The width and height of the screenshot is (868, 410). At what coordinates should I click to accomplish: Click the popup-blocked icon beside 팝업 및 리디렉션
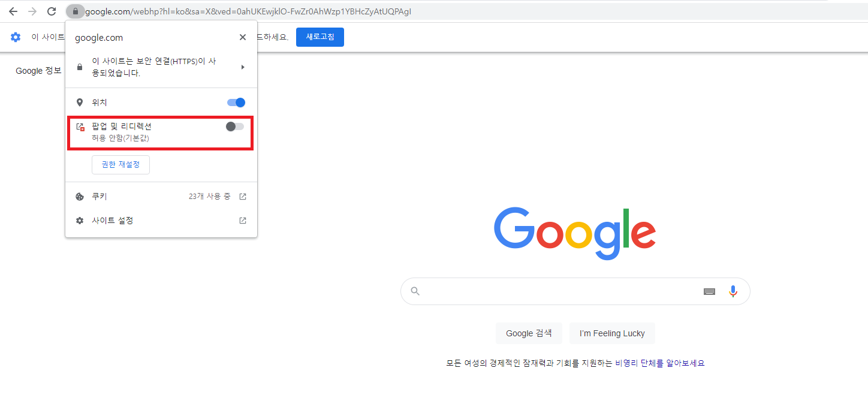(80, 127)
